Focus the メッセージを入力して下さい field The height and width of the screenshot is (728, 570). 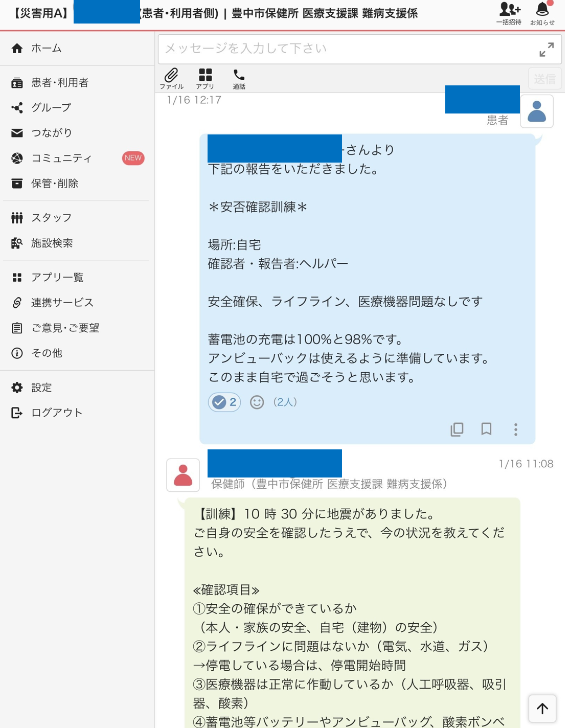[348, 49]
